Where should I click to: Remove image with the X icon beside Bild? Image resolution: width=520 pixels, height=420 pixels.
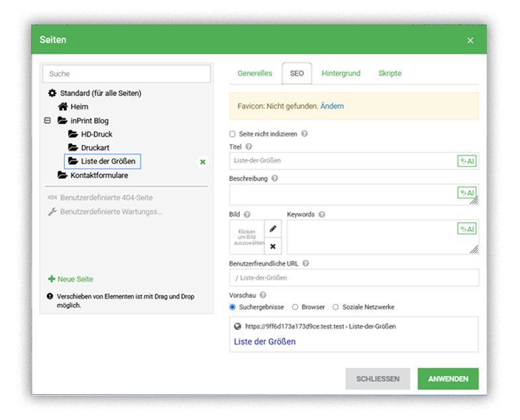tap(273, 246)
